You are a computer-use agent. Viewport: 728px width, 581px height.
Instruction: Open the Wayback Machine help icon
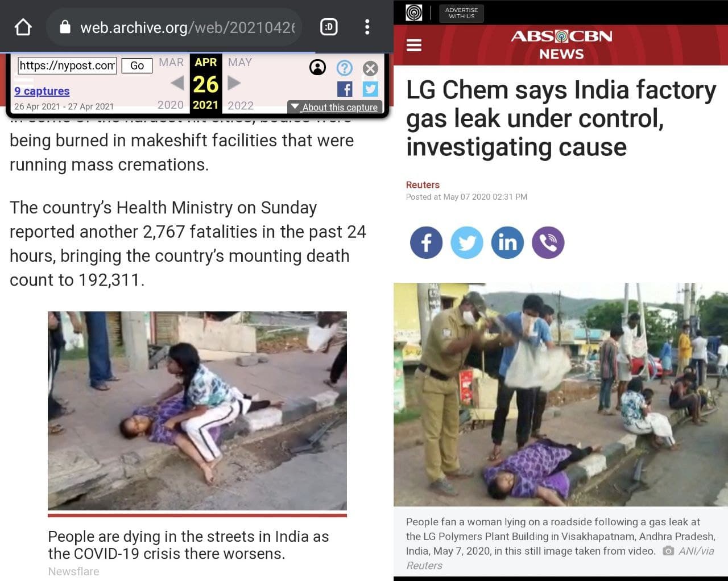coord(345,68)
